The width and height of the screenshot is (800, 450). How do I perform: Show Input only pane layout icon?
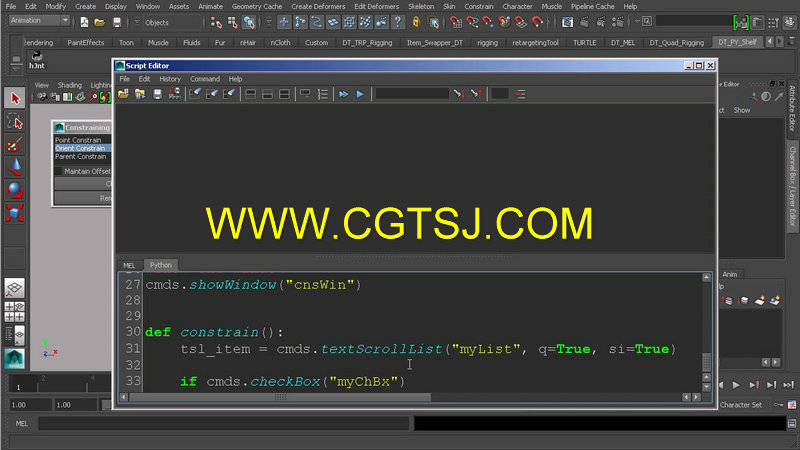tap(267, 94)
